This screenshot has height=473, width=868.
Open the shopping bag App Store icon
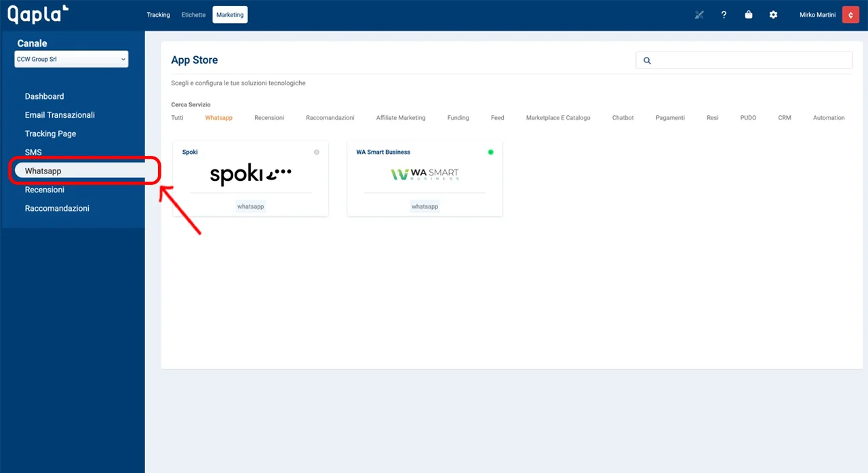(x=749, y=15)
